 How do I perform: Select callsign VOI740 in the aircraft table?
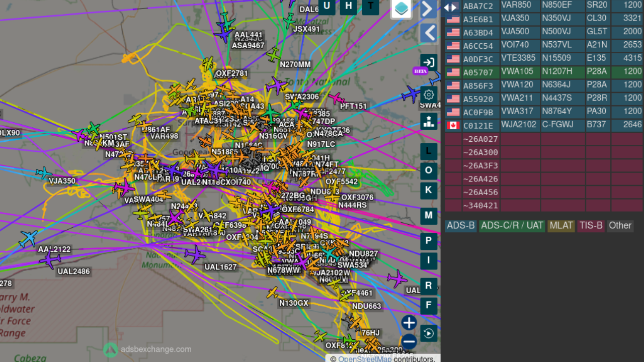[x=515, y=45]
